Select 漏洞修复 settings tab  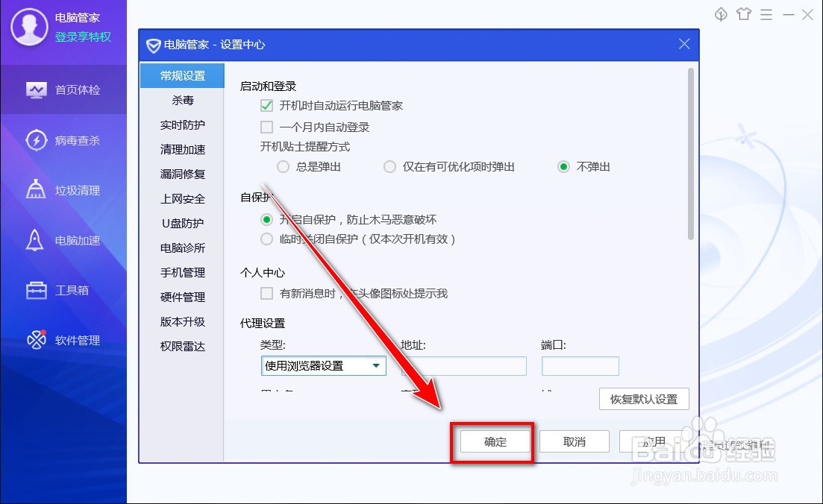tap(182, 174)
